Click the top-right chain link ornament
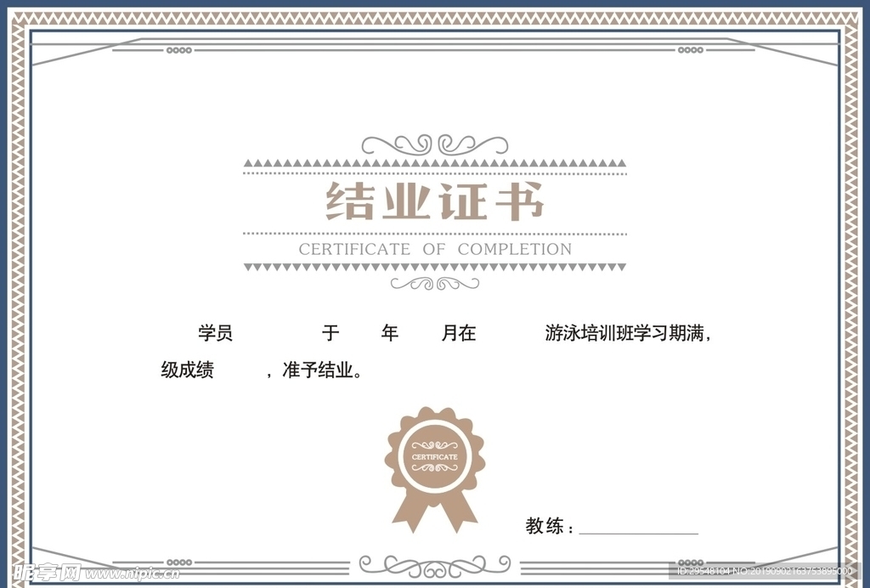The height and width of the screenshot is (588, 870). click(689, 50)
